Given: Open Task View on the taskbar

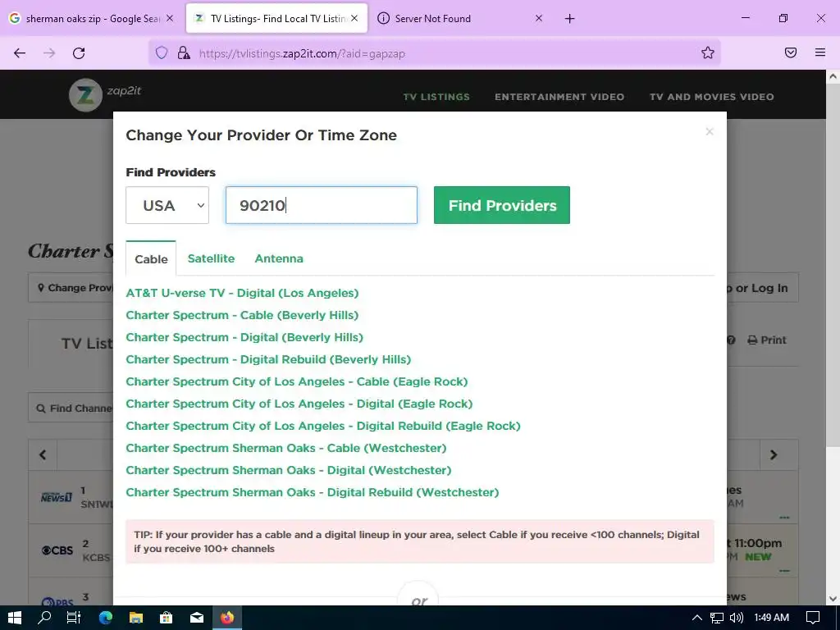Looking at the screenshot, I should click(73, 618).
